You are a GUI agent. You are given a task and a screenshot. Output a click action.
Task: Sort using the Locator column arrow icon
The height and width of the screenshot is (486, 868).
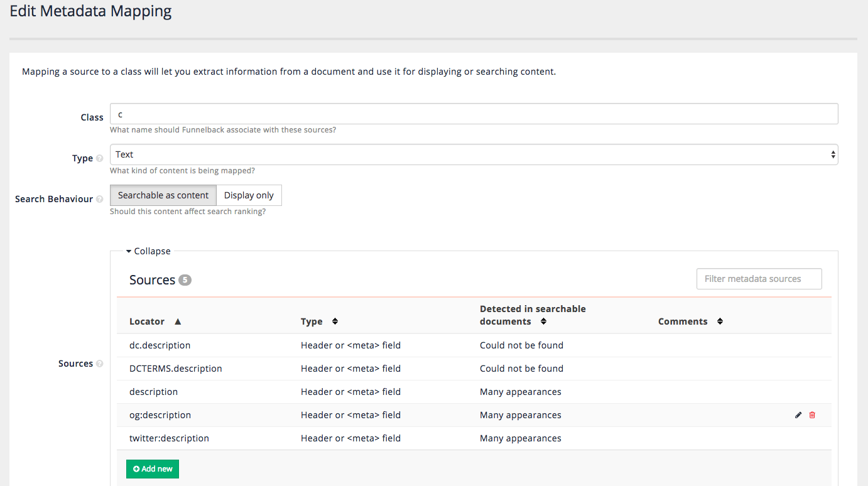tap(178, 321)
